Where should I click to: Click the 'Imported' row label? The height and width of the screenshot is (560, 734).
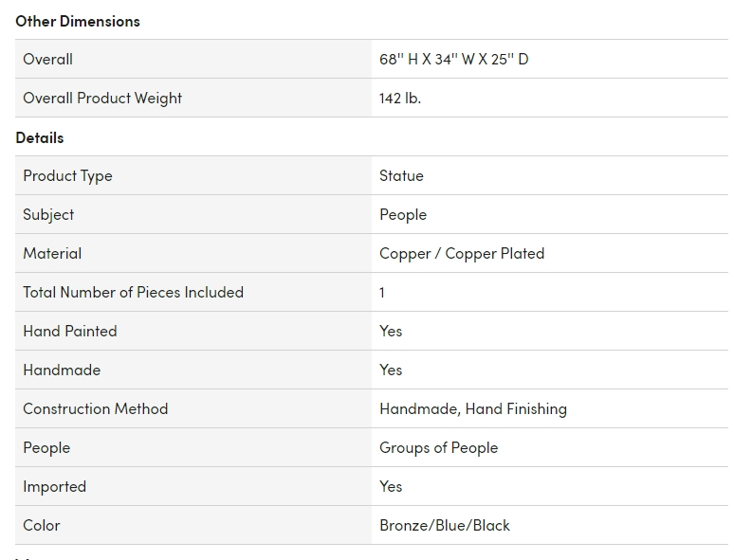pos(54,486)
